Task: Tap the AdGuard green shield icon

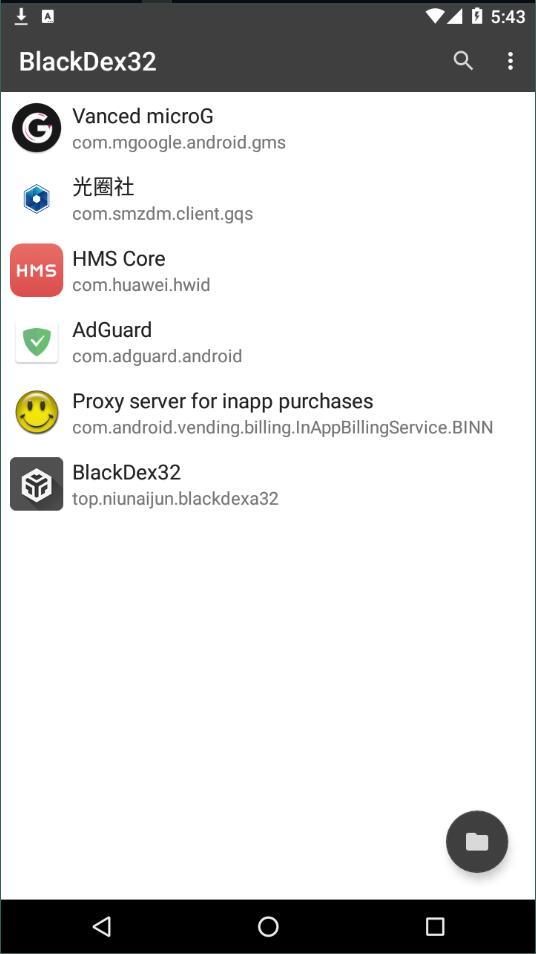Action: click(37, 341)
